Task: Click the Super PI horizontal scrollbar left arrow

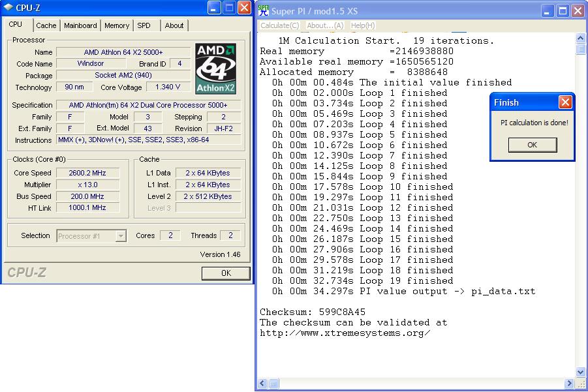Action: coord(262,384)
